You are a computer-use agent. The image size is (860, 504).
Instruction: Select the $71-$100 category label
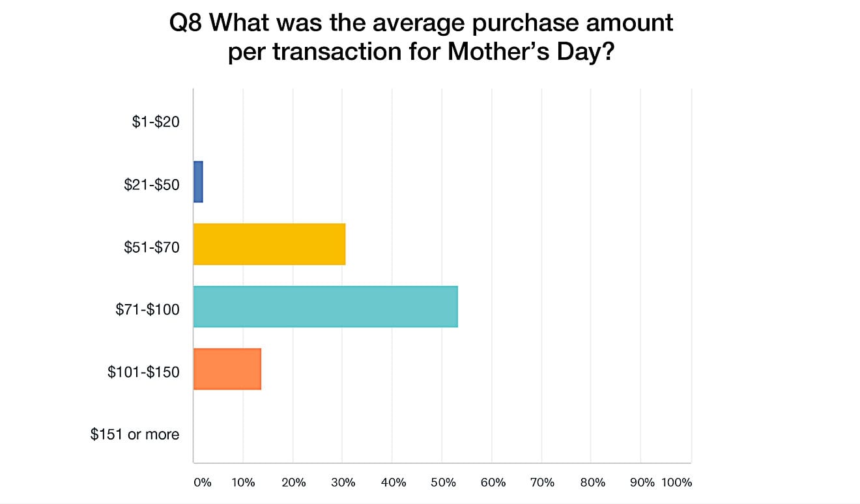coord(149,309)
